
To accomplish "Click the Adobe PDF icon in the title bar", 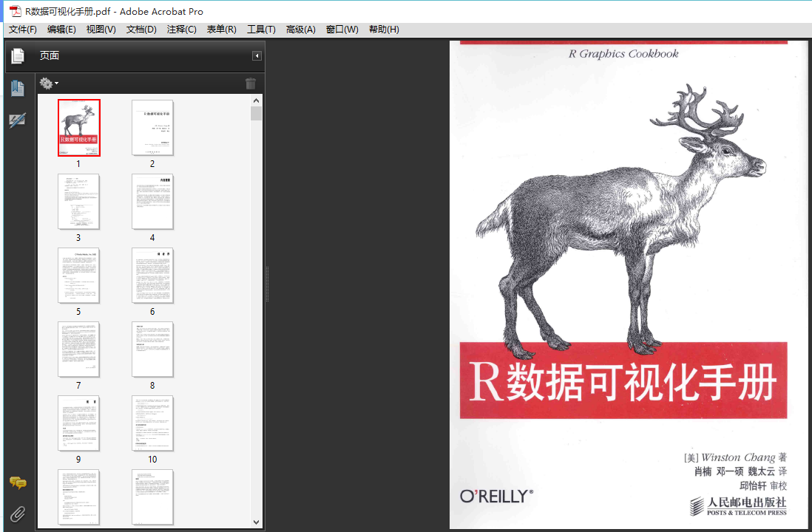I will pyautogui.click(x=15, y=11).
